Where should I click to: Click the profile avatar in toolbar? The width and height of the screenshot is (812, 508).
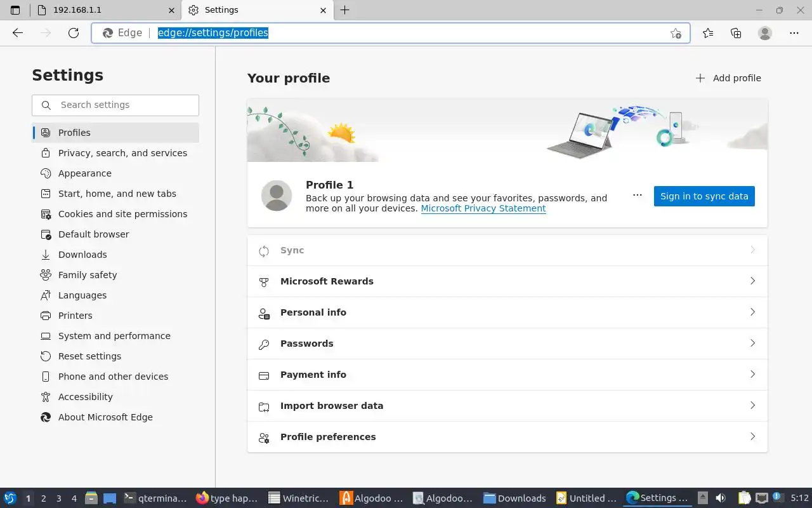pyautogui.click(x=765, y=33)
